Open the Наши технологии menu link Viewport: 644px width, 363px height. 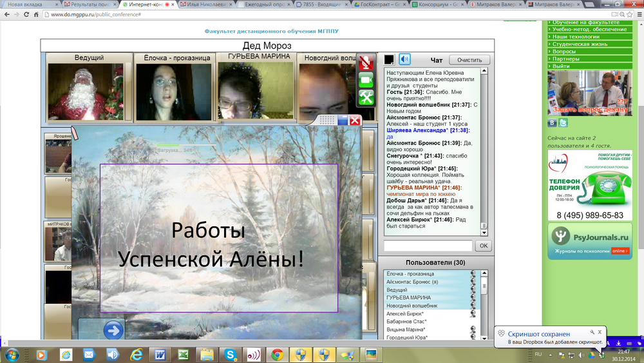click(589, 37)
